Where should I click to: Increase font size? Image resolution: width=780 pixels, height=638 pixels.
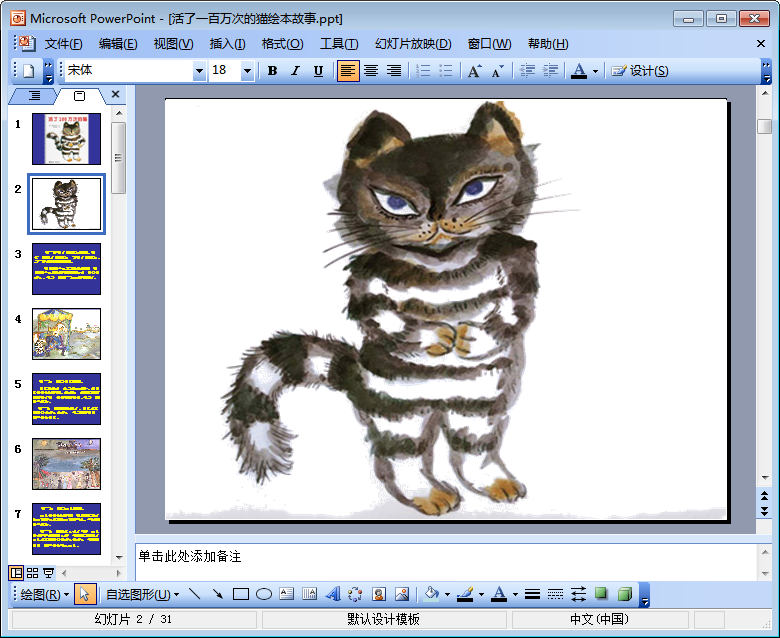point(474,71)
